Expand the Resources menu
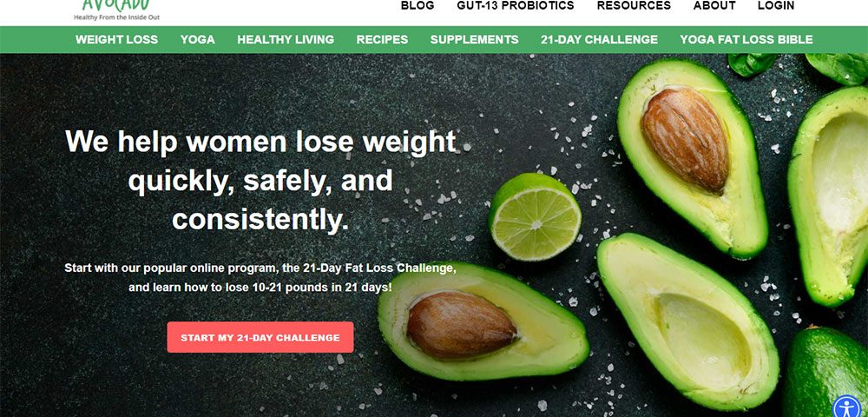 (x=634, y=5)
